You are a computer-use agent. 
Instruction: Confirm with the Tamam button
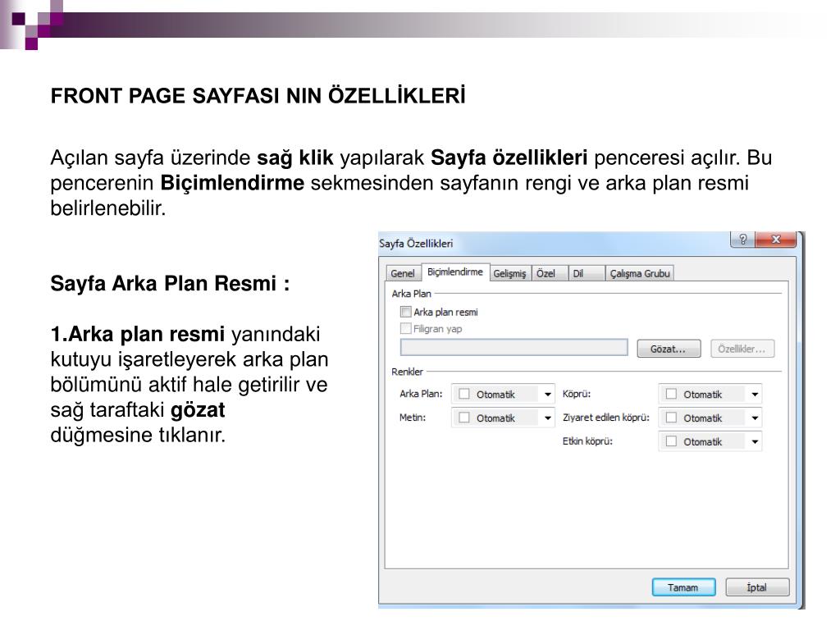(x=683, y=587)
